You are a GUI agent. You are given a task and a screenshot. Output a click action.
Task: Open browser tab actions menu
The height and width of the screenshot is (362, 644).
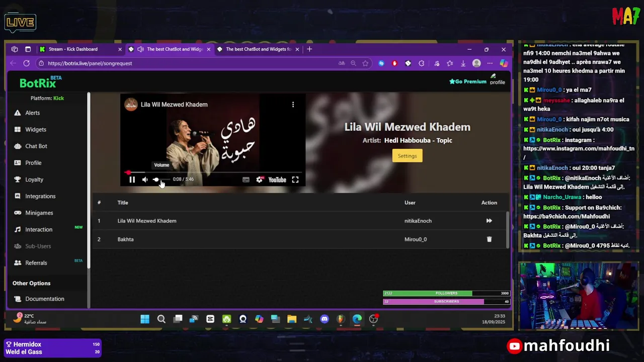point(28,49)
